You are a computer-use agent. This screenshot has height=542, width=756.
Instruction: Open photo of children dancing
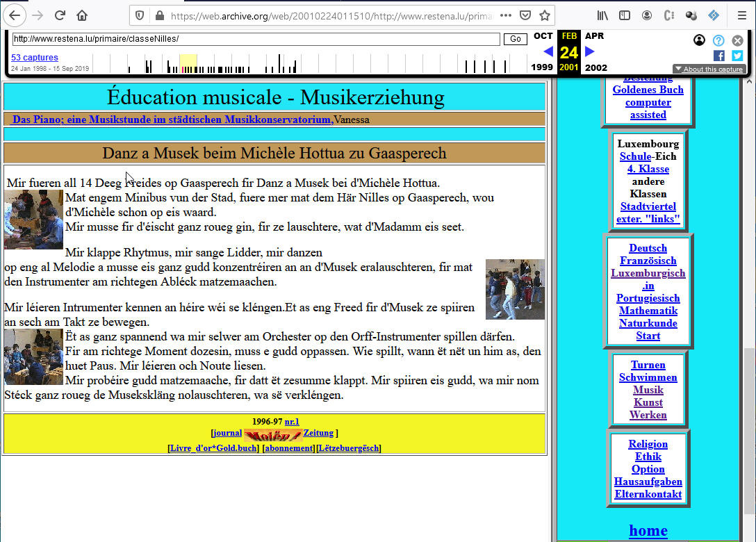(x=515, y=289)
